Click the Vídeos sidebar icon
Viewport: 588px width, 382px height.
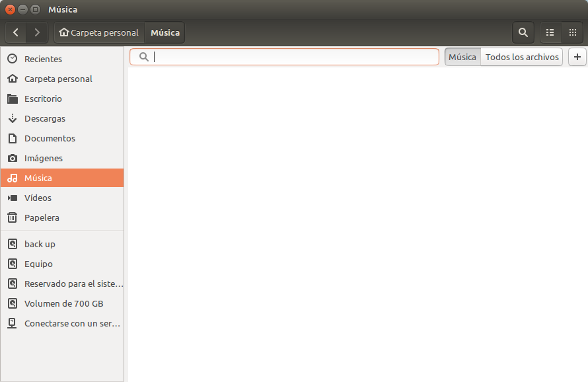click(12, 198)
